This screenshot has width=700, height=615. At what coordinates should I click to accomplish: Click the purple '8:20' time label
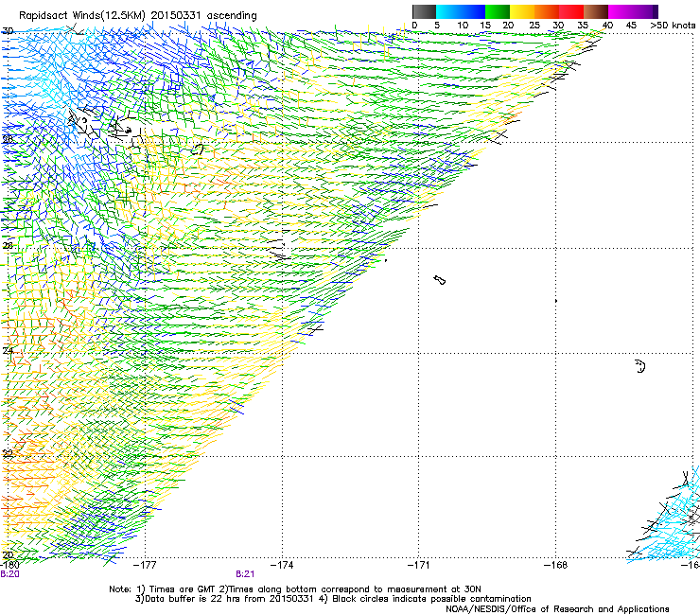[9, 574]
